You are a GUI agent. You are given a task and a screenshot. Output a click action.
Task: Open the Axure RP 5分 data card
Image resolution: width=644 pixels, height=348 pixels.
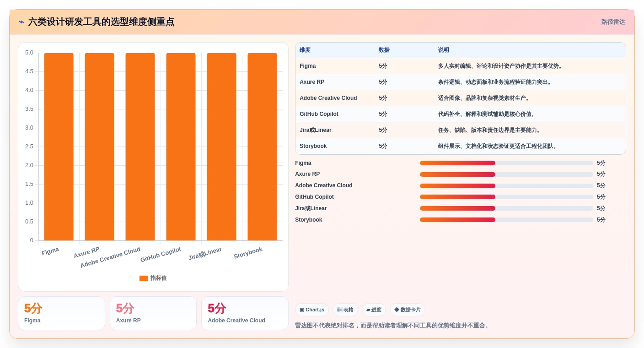[x=153, y=313]
